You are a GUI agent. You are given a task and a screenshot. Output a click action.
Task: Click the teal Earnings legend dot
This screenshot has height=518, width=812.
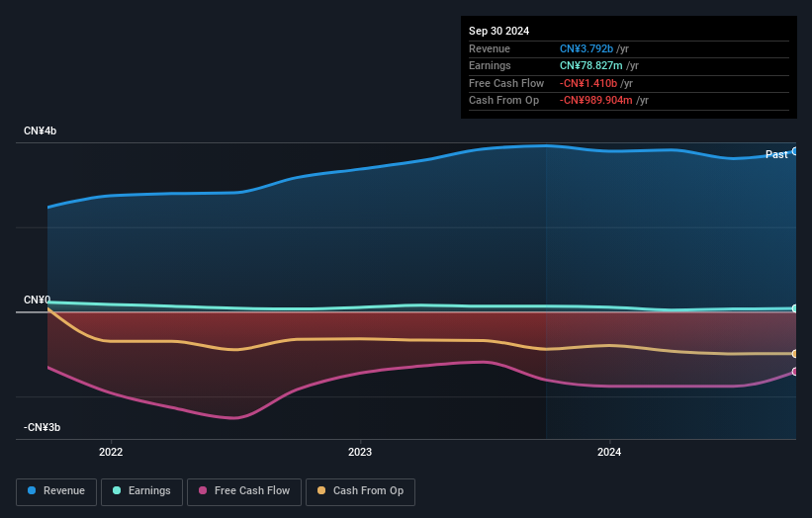click(x=117, y=490)
